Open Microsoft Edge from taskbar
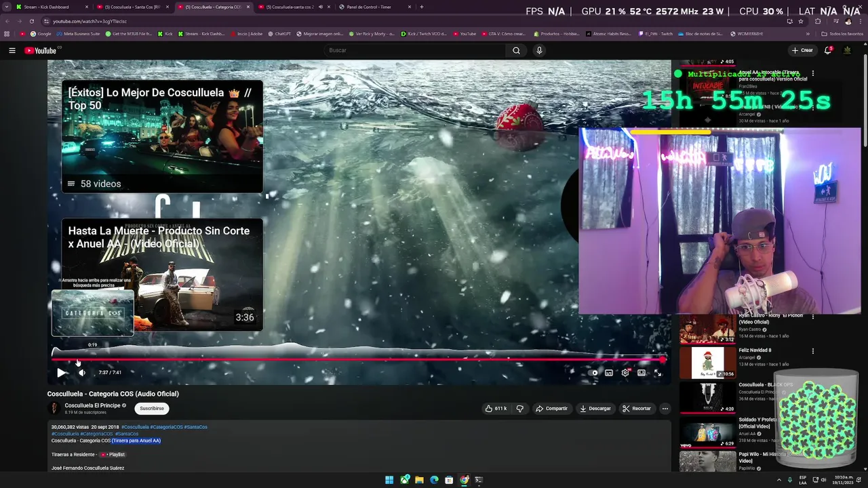 click(435, 480)
